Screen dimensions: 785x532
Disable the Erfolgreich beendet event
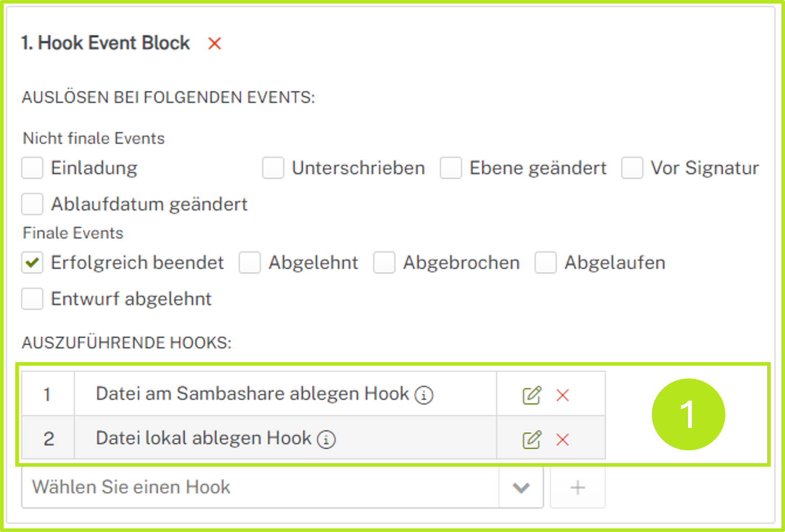(32, 263)
